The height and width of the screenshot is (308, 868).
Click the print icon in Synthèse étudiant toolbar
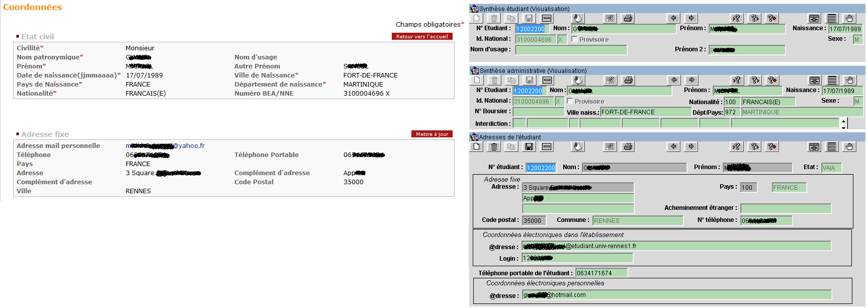628,19
